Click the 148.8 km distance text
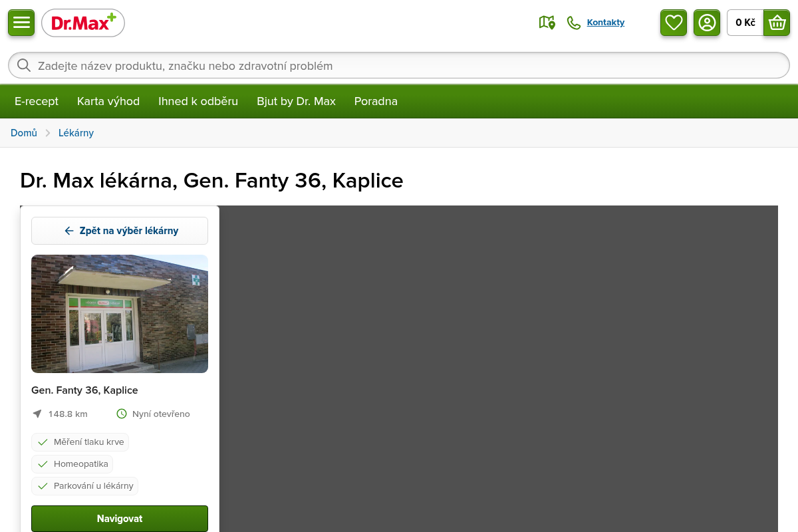This screenshot has width=798, height=532. [68, 414]
